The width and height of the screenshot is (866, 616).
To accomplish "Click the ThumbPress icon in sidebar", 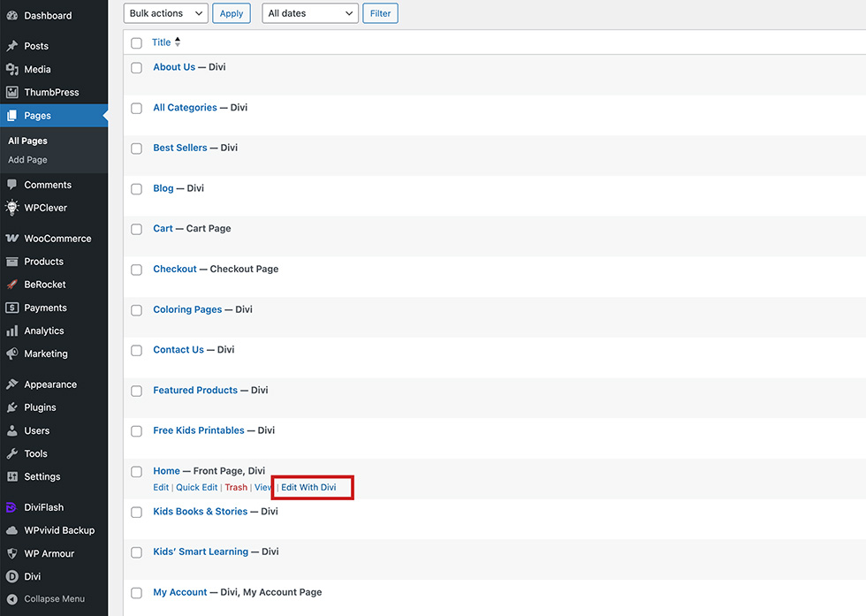I will pos(12,92).
